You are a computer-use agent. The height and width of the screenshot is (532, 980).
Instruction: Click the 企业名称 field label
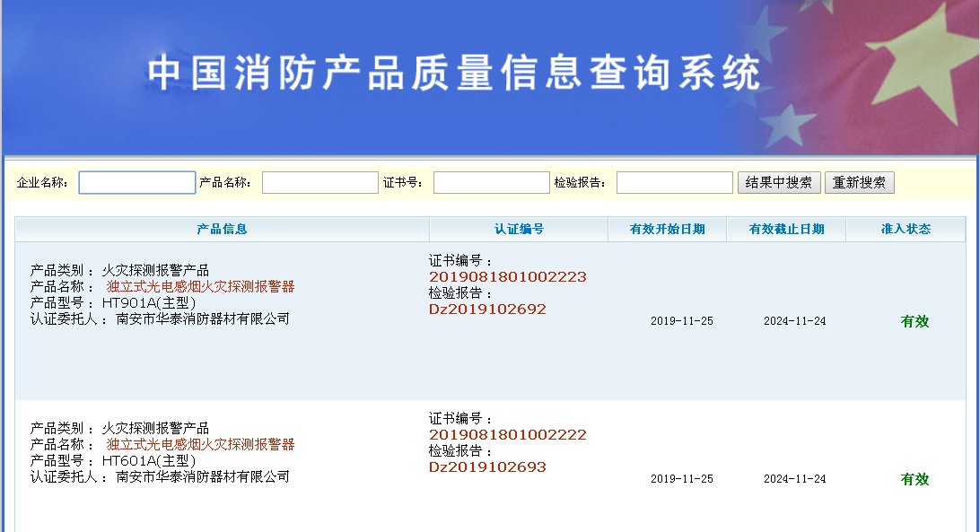click(42, 182)
